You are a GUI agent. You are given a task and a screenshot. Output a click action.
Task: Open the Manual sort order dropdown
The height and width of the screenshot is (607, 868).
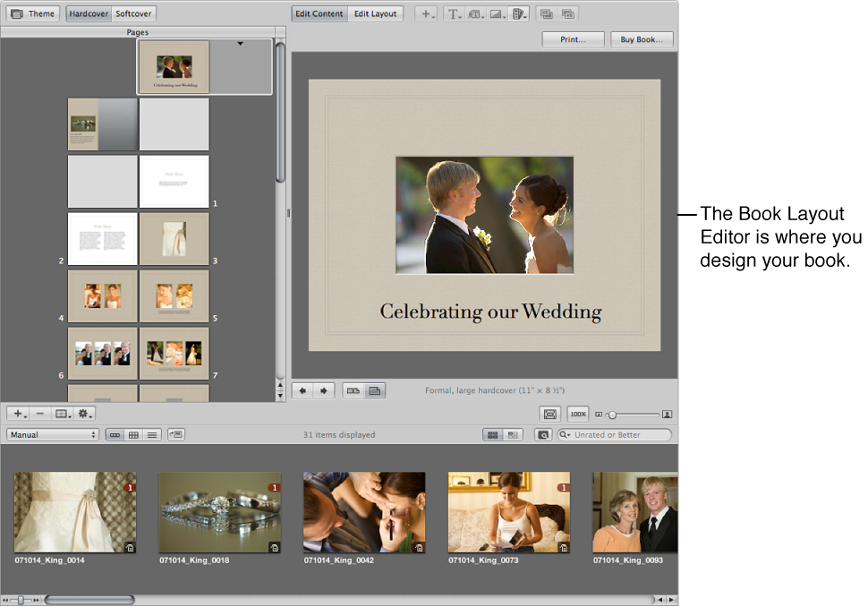[x=51, y=434]
